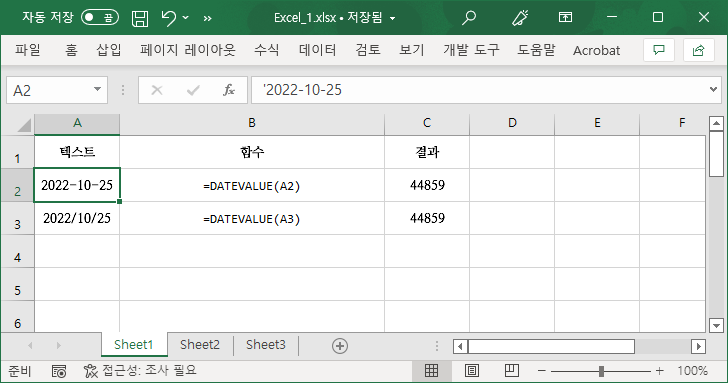The image size is (728, 383).
Task: Open the Undo history dropdown arrow
Action: point(186,18)
